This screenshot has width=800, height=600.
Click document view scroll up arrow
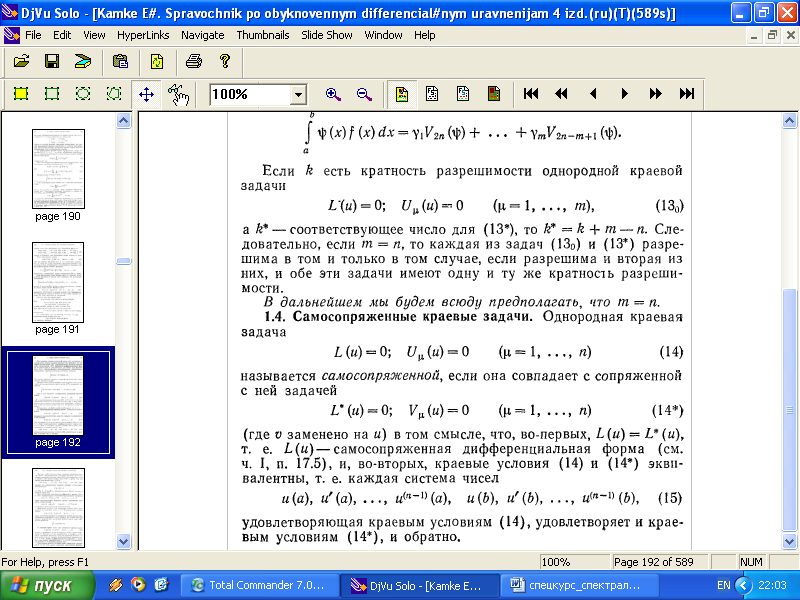(789, 120)
